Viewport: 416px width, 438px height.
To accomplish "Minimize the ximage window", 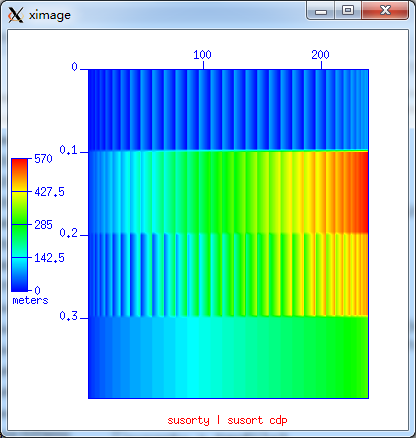I will click(x=321, y=11).
